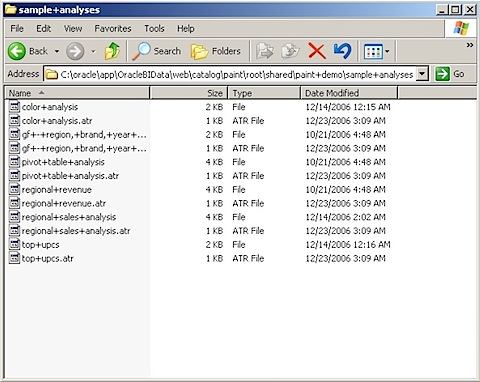Sort by the Type column header
This screenshot has height=382, width=480.
[x=264, y=93]
